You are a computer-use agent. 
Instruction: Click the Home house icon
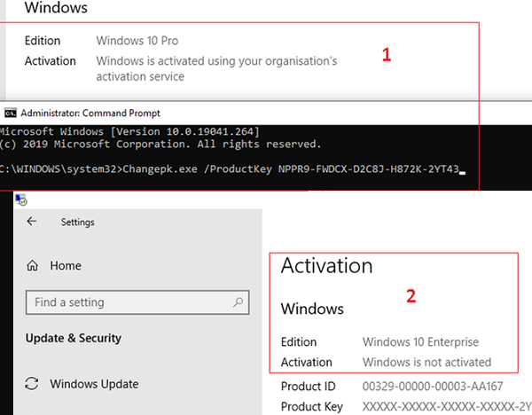(x=33, y=264)
